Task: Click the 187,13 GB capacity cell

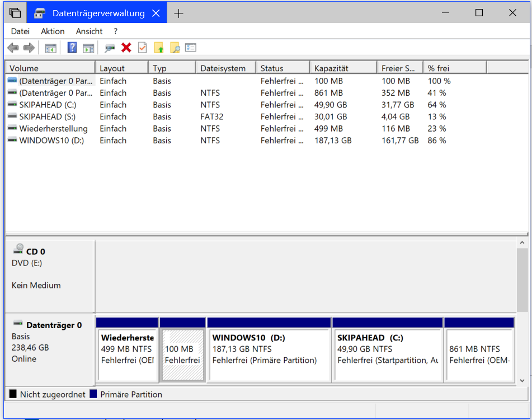Action: click(333, 140)
